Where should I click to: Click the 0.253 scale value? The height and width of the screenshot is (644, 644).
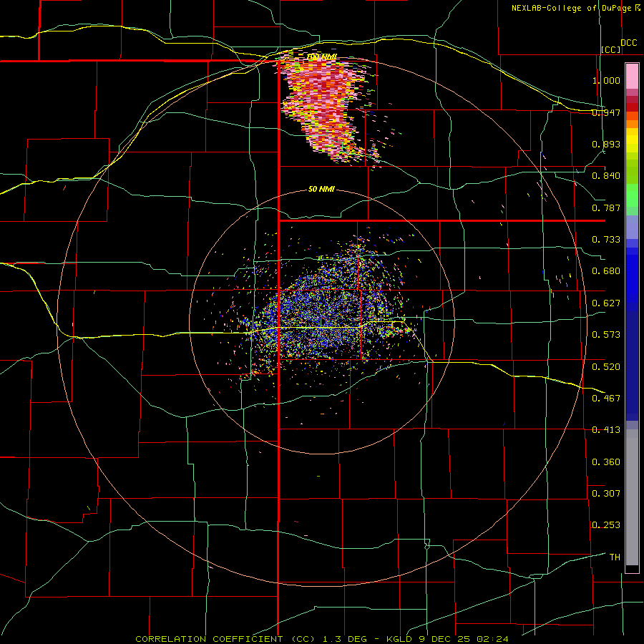click(606, 525)
